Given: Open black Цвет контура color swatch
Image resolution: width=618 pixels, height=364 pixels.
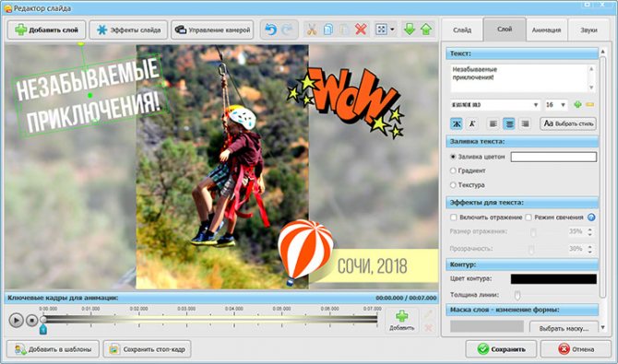Looking at the screenshot, I should (553, 279).
